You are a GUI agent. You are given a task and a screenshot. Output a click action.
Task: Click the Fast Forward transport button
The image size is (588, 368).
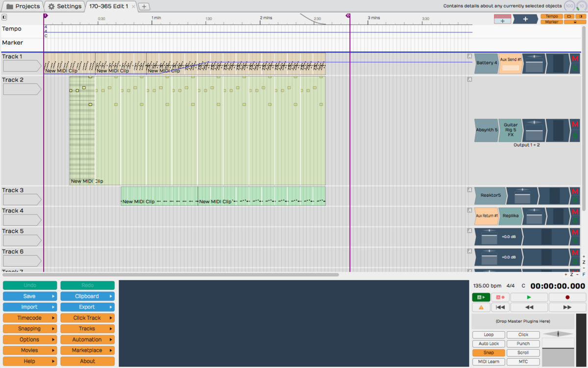[567, 307]
